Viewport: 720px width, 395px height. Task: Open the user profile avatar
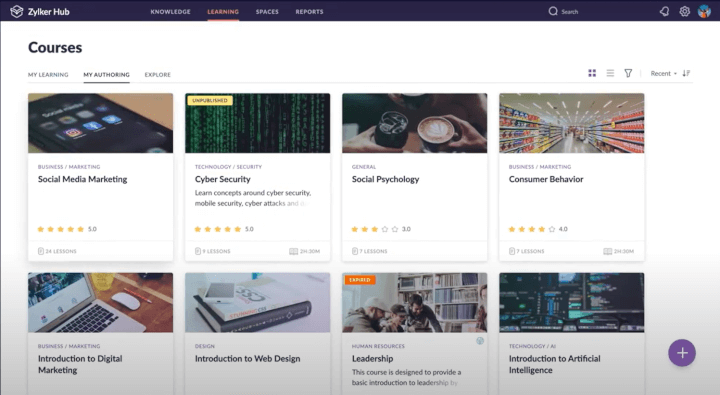click(x=704, y=11)
